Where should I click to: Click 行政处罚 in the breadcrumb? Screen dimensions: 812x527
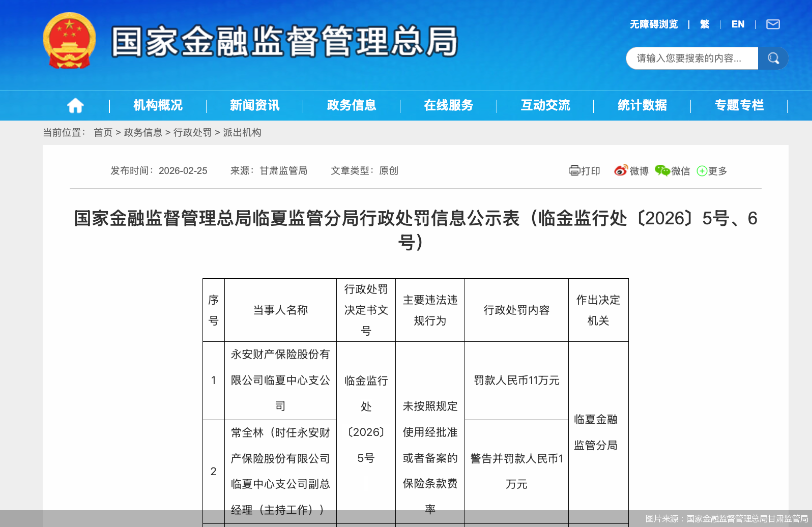click(192, 133)
